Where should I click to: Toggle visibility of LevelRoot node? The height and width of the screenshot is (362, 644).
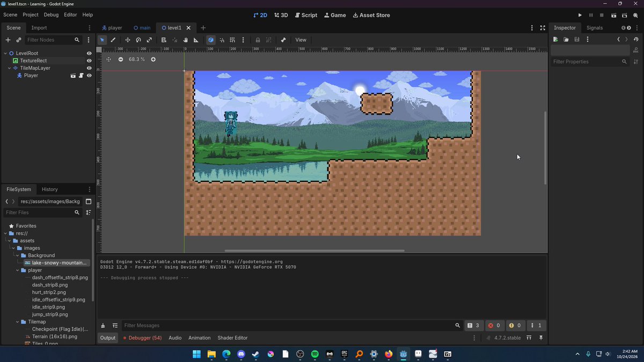point(89,54)
